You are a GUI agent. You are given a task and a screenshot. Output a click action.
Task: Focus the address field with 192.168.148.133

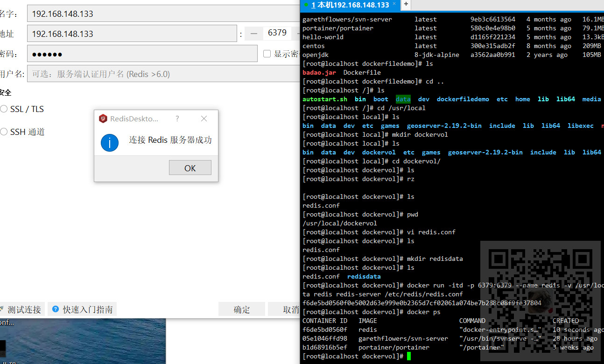132,34
